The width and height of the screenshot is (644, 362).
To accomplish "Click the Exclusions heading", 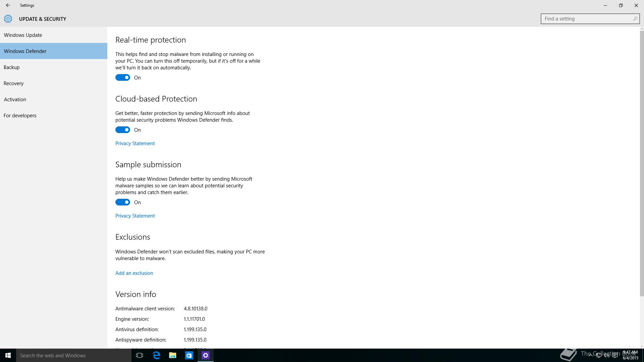I will pyautogui.click(x=133, y=237).
